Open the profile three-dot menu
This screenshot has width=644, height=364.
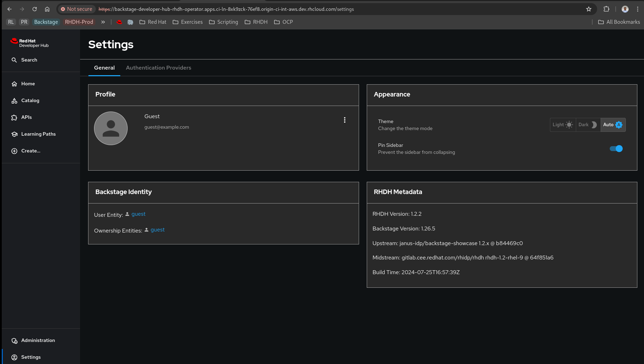345,120
